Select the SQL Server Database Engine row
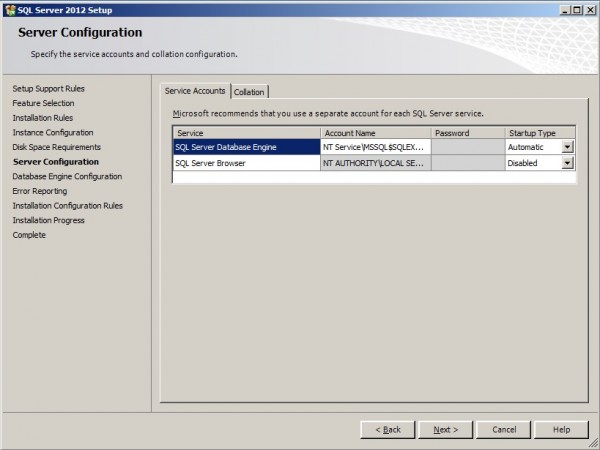Screen dimensions: 600x450 tap(247, 147)
